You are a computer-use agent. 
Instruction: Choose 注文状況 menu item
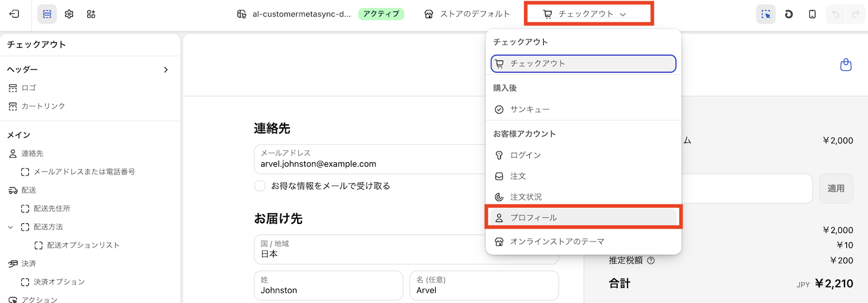[583, 197]
